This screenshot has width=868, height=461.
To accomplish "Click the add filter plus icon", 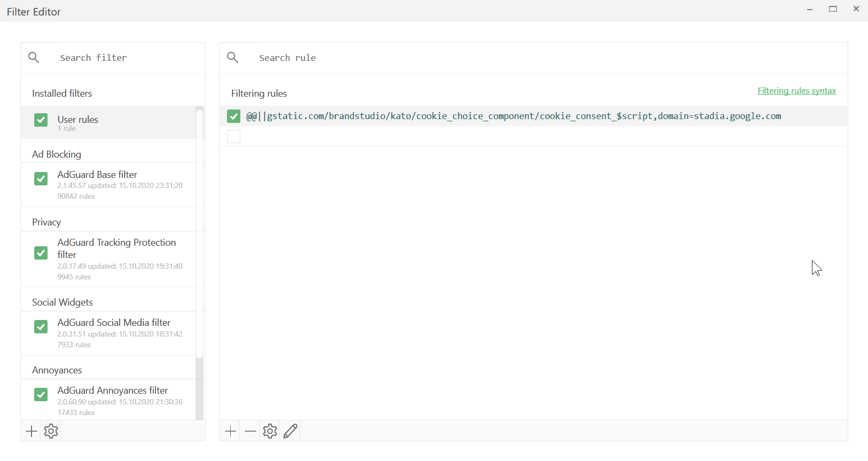I will pos(32,432).
